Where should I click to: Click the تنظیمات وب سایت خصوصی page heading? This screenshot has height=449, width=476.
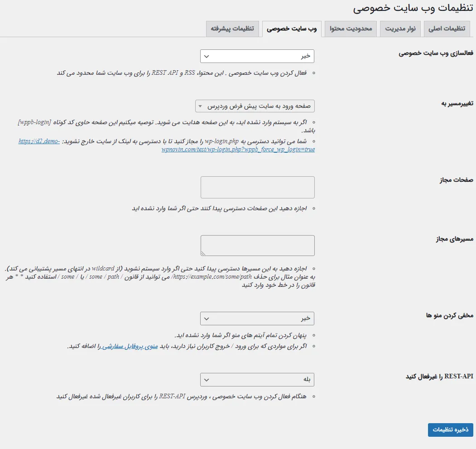click(x=413, y=8)
